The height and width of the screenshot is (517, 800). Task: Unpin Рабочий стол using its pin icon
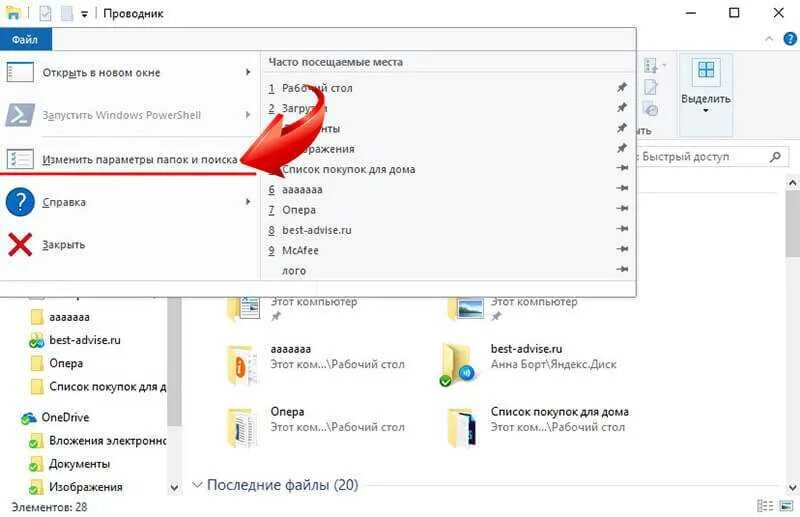point(621,87)
